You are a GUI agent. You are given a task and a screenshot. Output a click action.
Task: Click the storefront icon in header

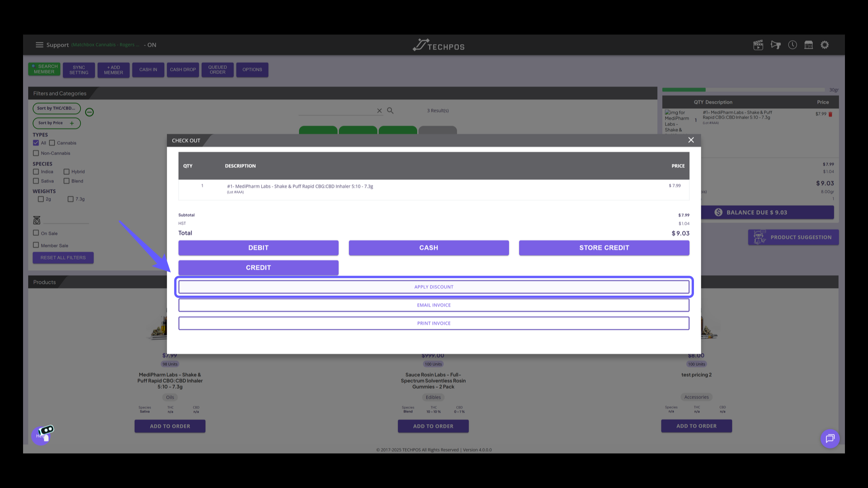[809, 45]
